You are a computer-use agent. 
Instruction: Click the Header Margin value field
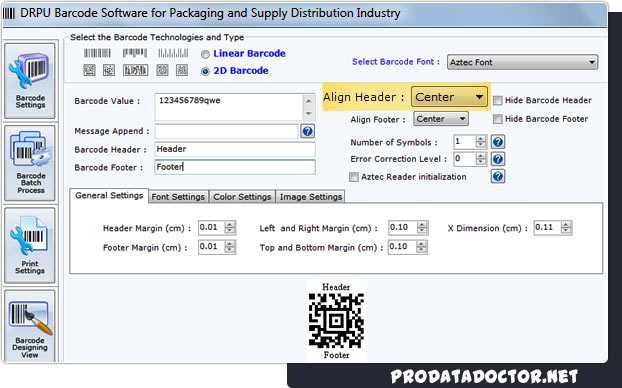[x=211, y=227]
